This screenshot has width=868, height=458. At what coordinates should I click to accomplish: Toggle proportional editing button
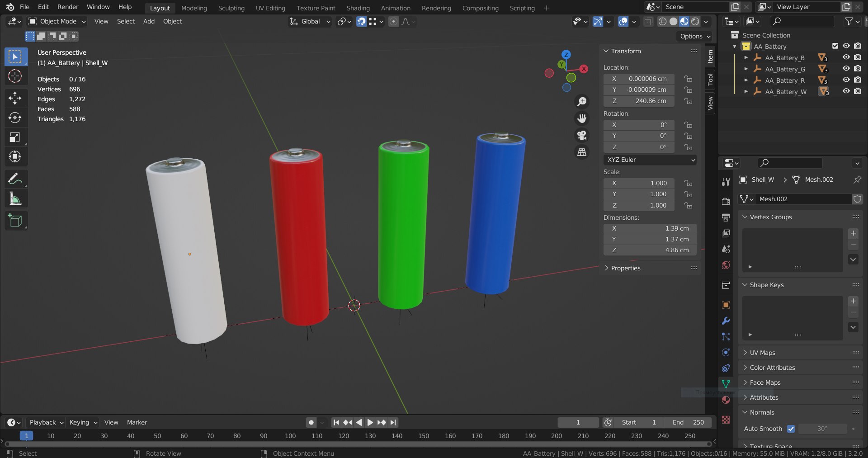coord(393,21)
